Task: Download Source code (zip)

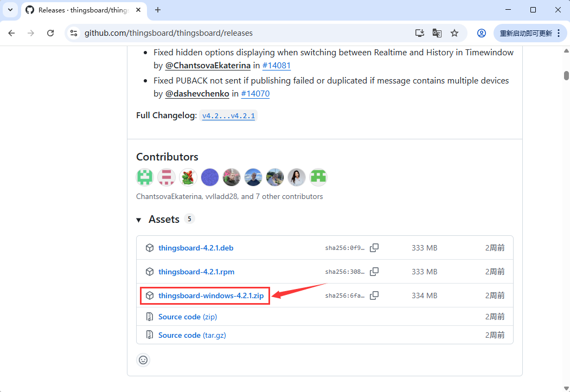Action: click(x=188, y=317)
